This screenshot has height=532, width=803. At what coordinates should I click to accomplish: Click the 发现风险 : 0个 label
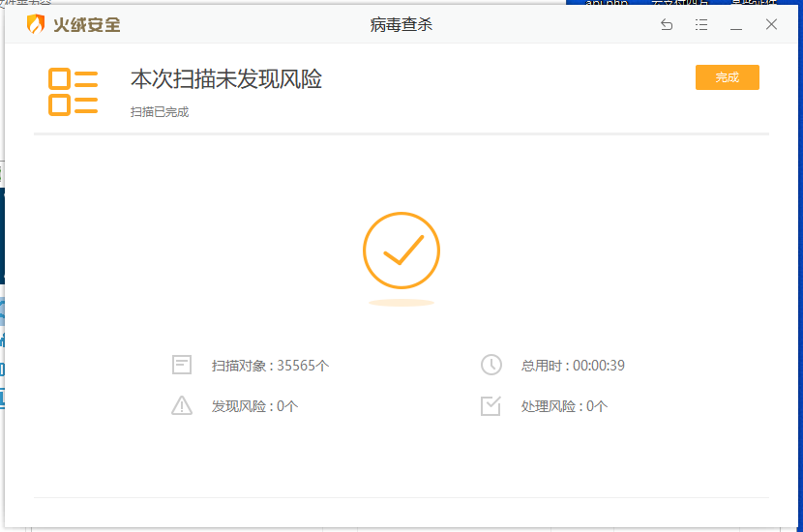(254, 406)
